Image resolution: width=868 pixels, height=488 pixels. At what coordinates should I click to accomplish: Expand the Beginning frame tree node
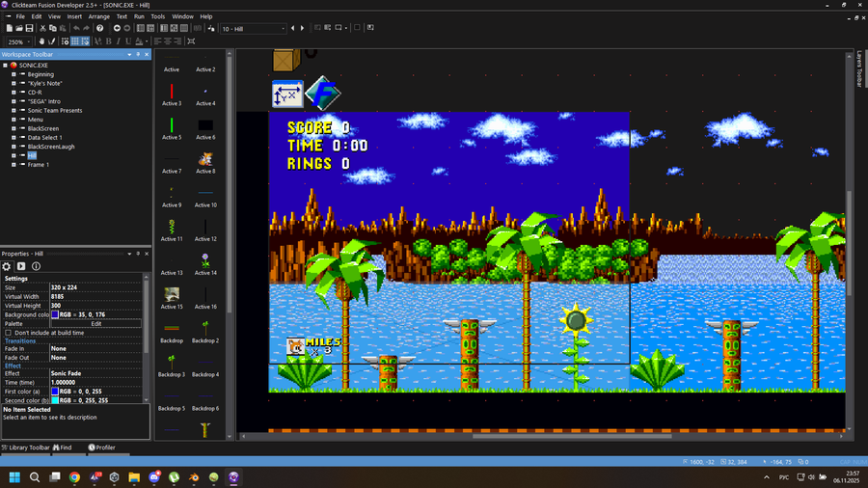[x=14, y=74]
